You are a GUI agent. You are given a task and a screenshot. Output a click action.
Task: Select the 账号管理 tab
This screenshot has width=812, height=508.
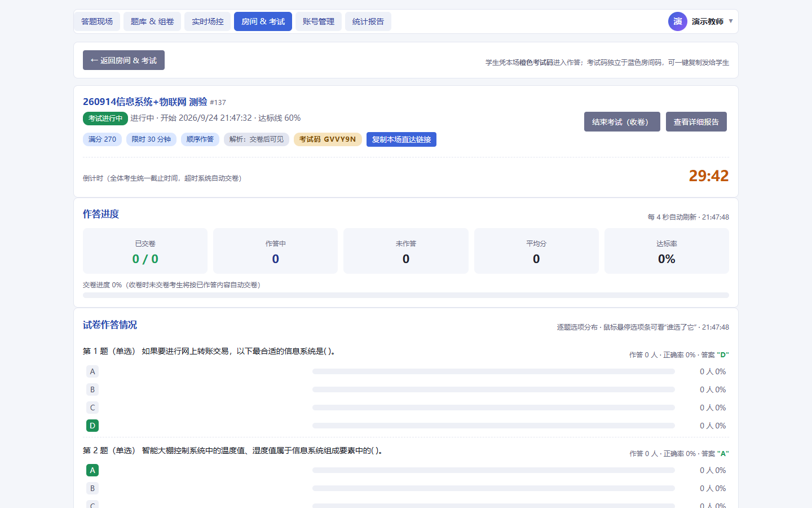tap(318, 21)
